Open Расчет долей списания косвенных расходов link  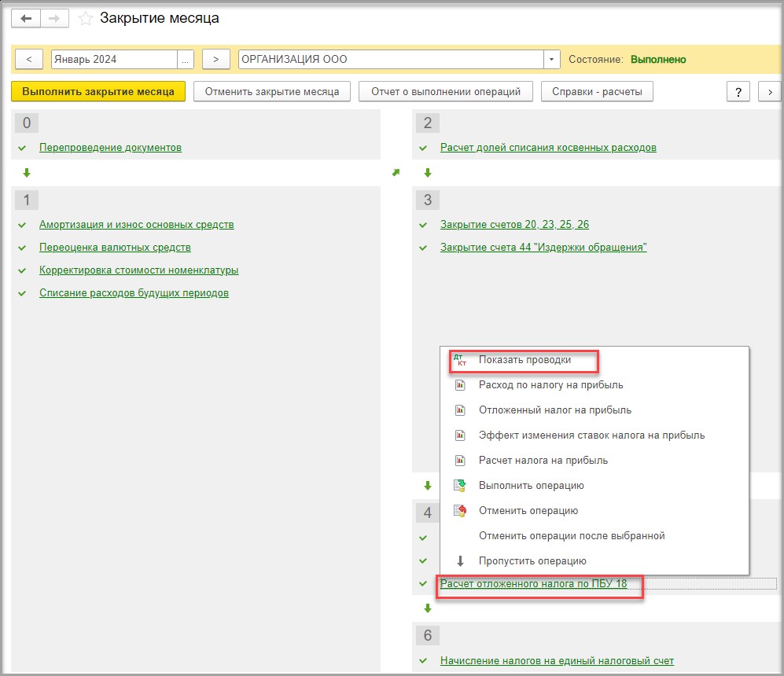coord(548,148)
